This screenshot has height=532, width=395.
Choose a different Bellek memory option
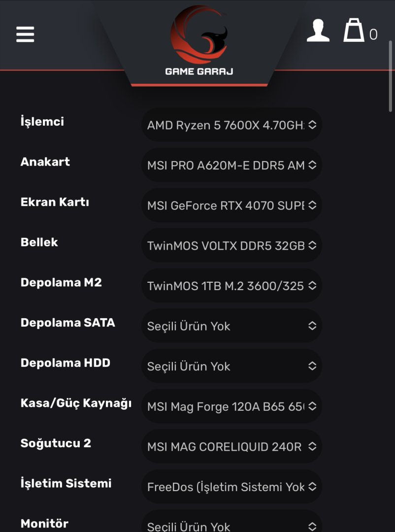coord(231,246)
